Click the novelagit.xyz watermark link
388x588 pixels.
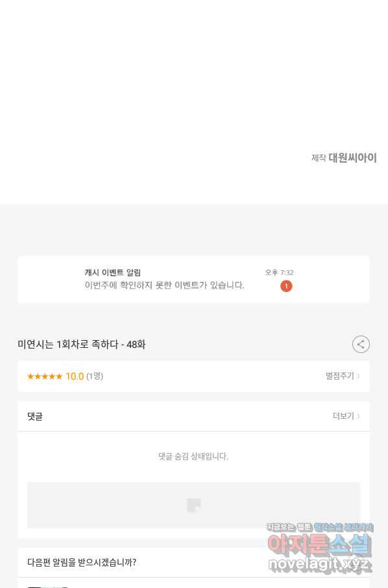point(320,565)
